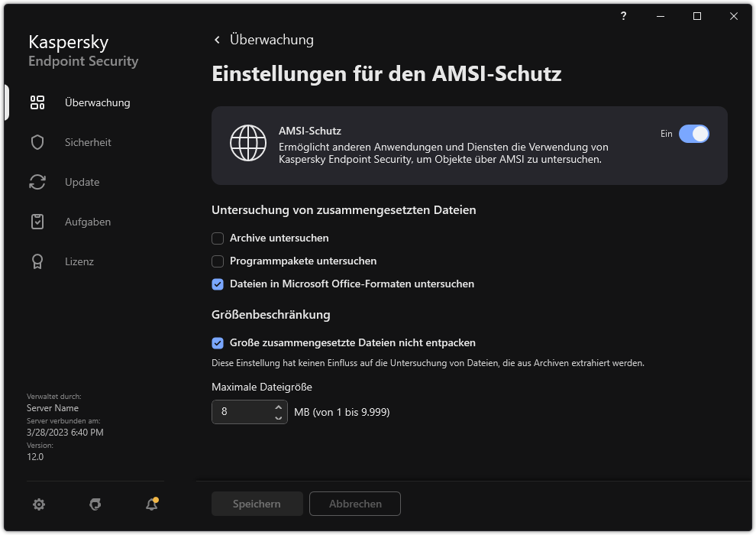Select the Lizenz key icon
Screen dimensions: 756x535
(37, 261)
